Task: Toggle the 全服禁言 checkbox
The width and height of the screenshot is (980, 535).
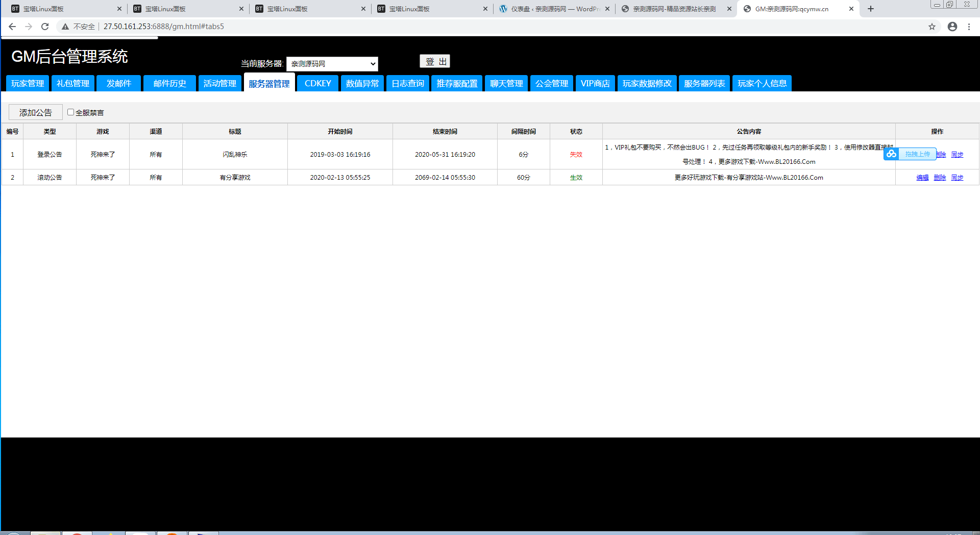Action: [71, 112]
